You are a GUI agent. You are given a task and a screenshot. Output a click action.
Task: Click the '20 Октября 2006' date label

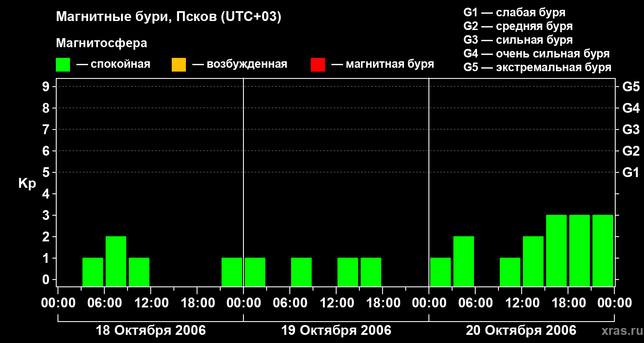(521, 331)
